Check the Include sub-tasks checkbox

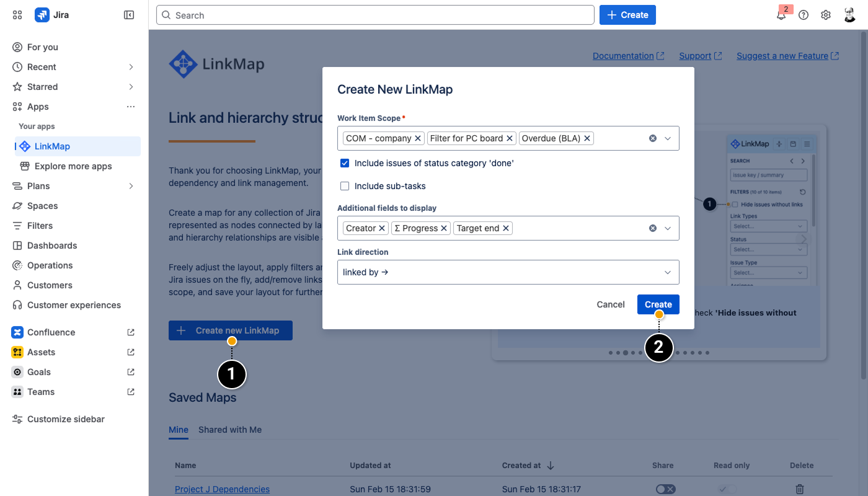[345, 186]
